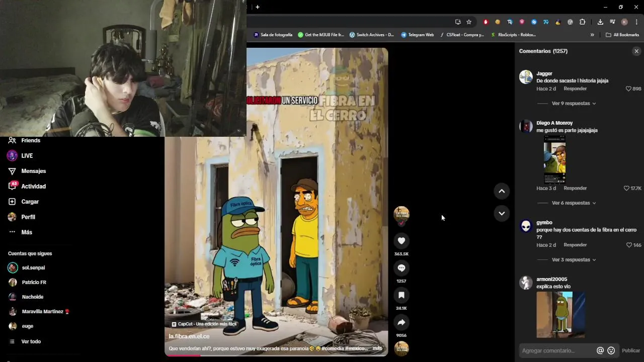Click the Publicar button

[631, 350]
